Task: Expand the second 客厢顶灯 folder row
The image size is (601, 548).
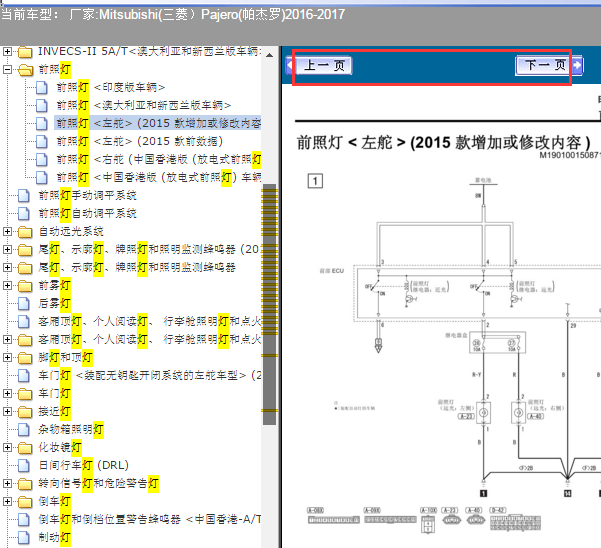Action: pos(7,340)
